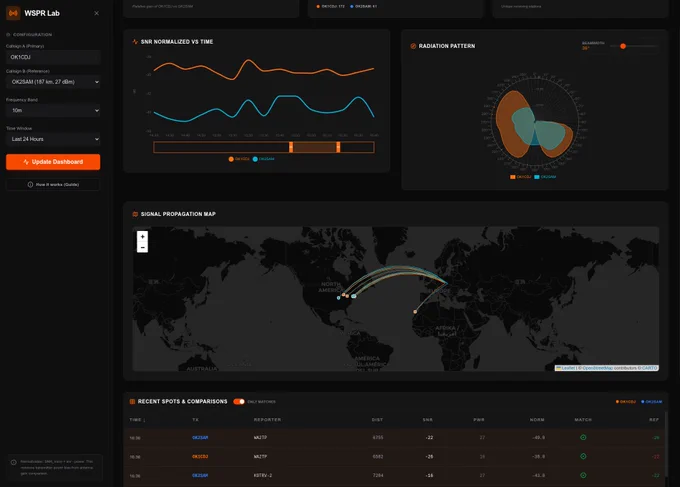The image size is (680, 487).
Task: Click the Update Dashboard button
Action: click(53, 162)
